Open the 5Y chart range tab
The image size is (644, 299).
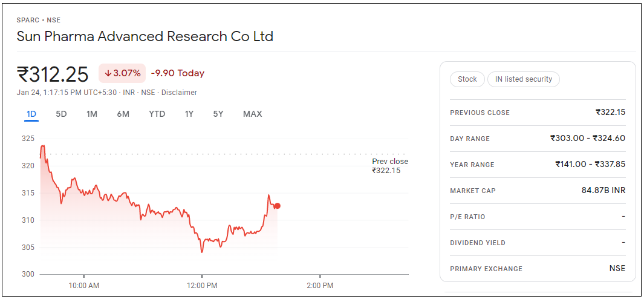[218, 114]
